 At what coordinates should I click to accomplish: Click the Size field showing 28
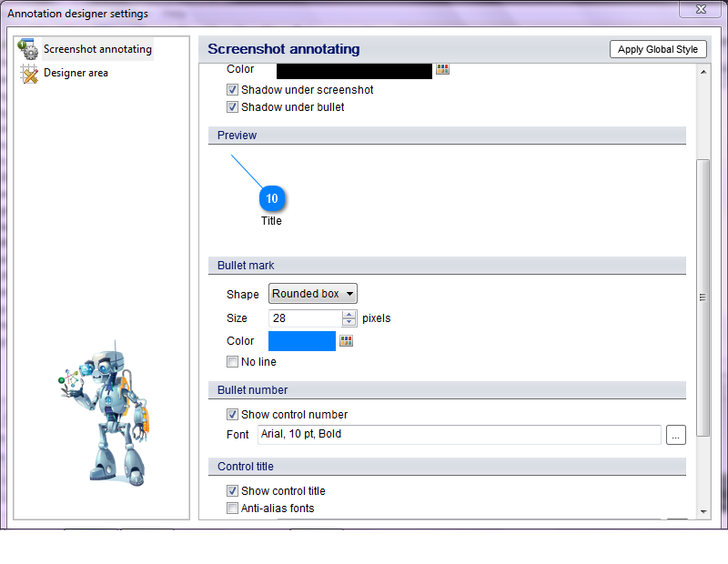pos(305,318)
